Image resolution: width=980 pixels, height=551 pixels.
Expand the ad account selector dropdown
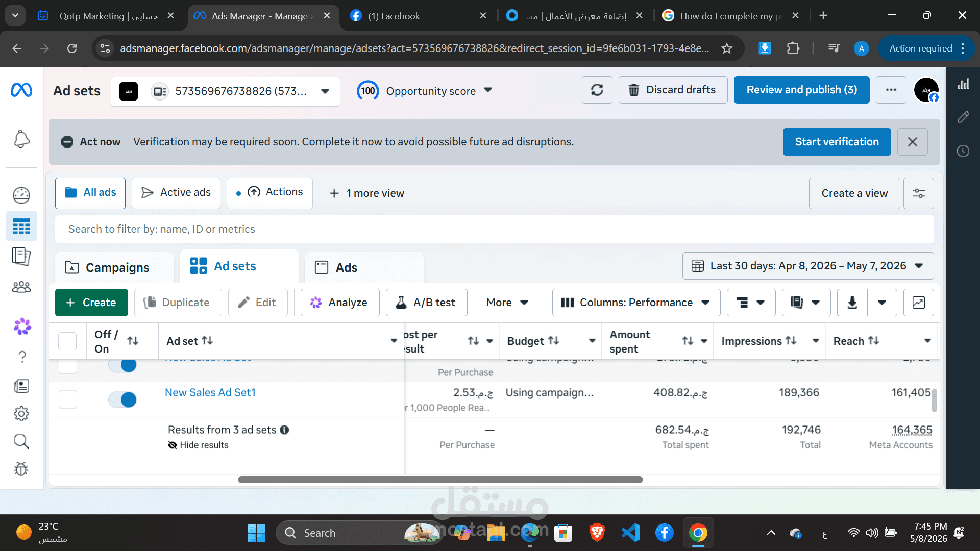click(x=325, y=91)
